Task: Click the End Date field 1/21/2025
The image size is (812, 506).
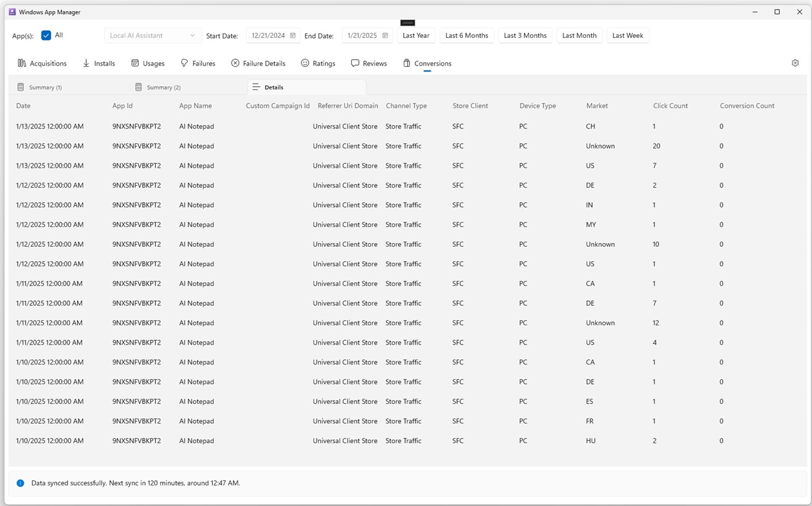Action: [367, 35]
